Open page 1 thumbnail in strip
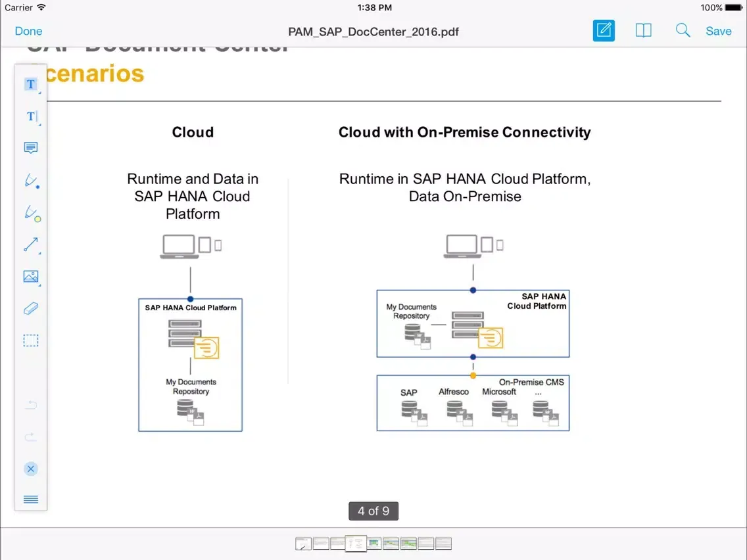The image size is (747, 560). coord(303,544)
